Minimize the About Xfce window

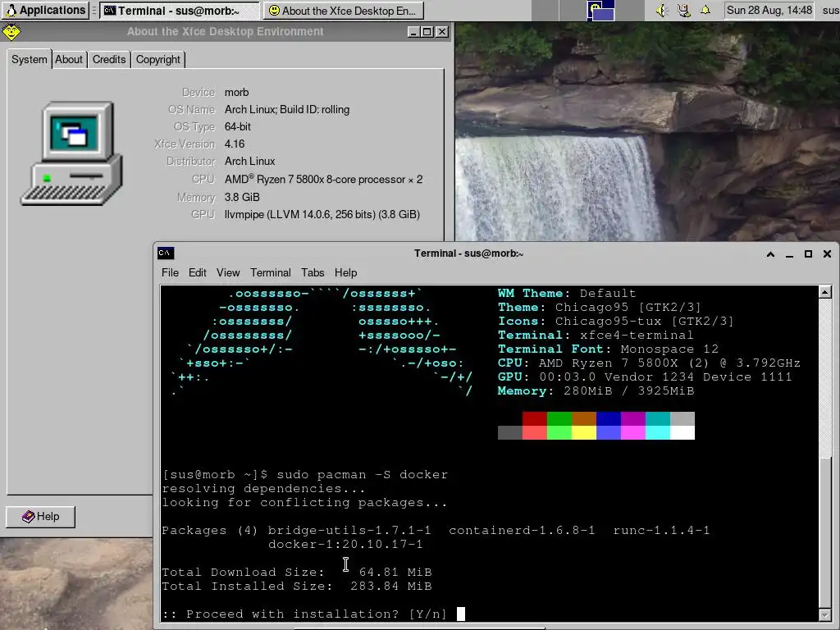(413, 32)
